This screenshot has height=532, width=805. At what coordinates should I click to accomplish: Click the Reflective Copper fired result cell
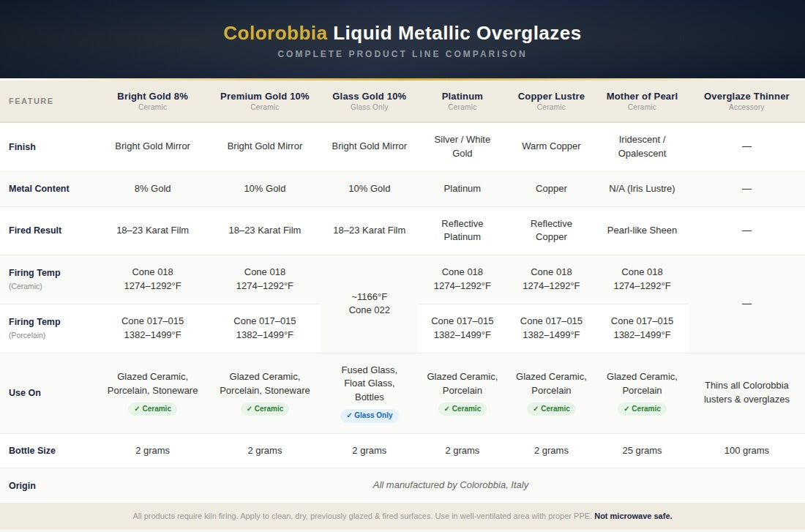[x=551, y=230]
